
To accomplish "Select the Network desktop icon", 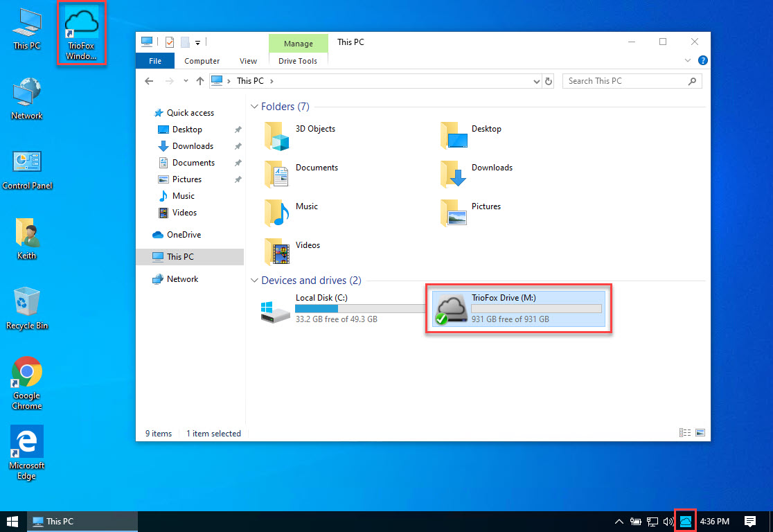I will [x=26, y=98].
